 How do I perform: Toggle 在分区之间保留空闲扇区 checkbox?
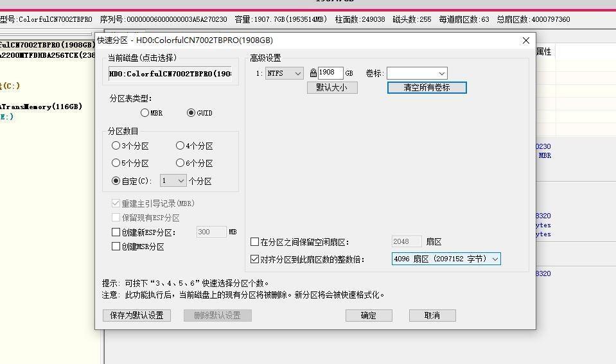pyautogui.click(x=254, y=241)
